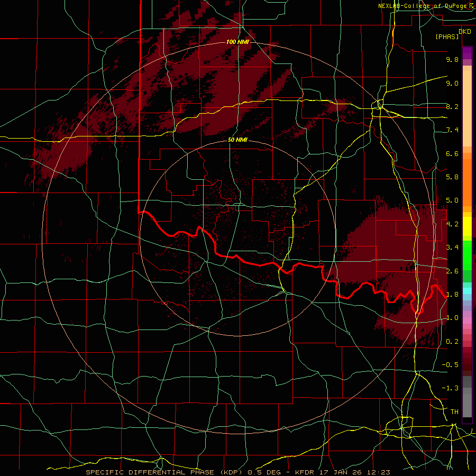The image size is (476, 476).
Task: Select the 8.2 value on the color scale
Action: (452, 106)
